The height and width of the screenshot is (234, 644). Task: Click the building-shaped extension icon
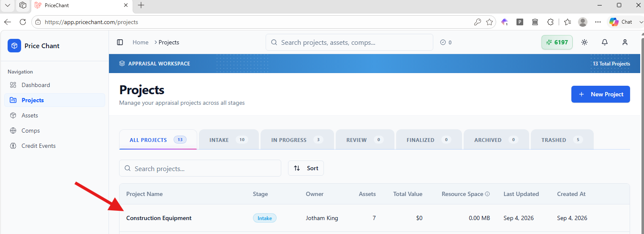point(535,22)
